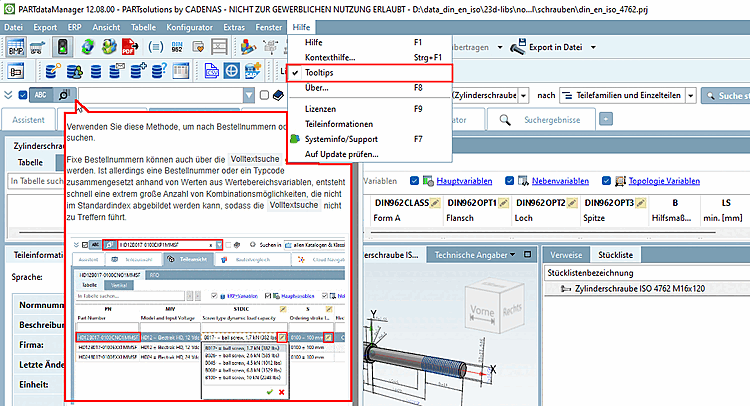
Task: Click the Vorne face of view cube
Action: click(482, 312)
